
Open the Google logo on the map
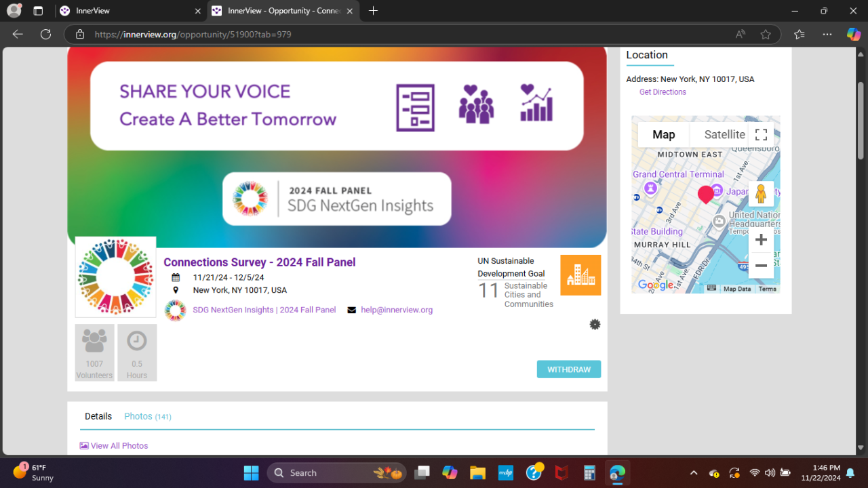point(656,285)
